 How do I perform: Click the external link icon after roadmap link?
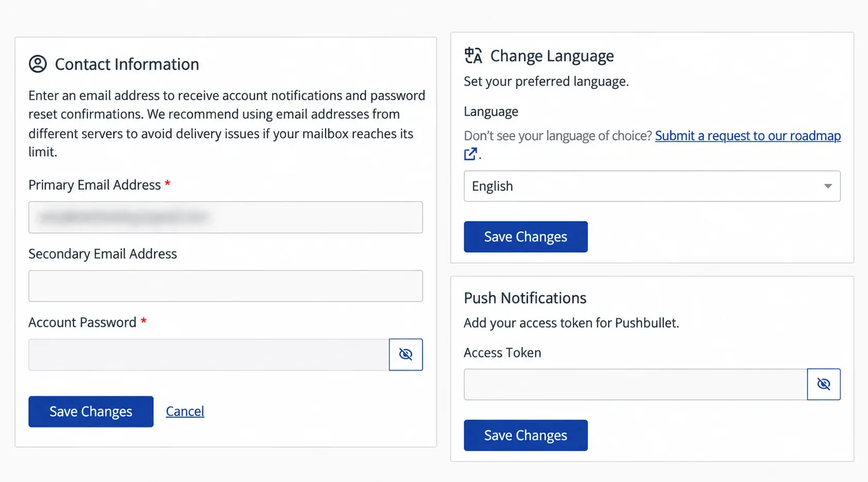coord(470,154)
